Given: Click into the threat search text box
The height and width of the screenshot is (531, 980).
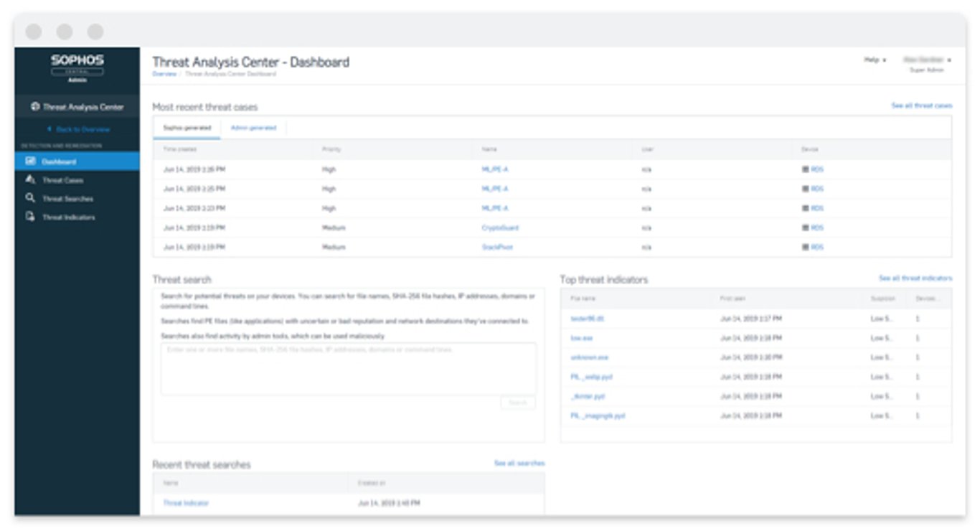Looking at the screenshot, I should [x=348, y=368].
